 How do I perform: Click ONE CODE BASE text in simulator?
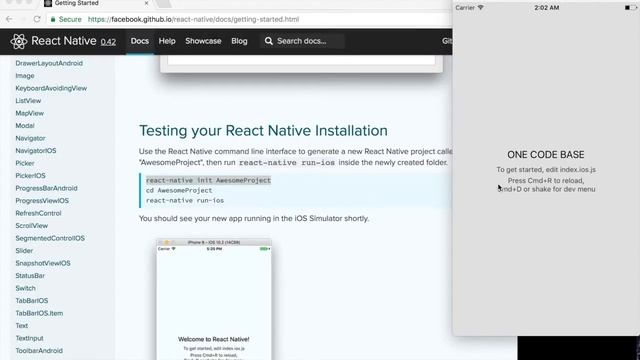click(546, 155)
